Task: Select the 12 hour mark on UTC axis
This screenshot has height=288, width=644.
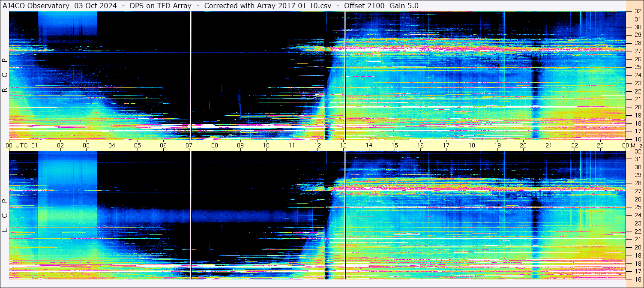Action: [x=318, y=145]
